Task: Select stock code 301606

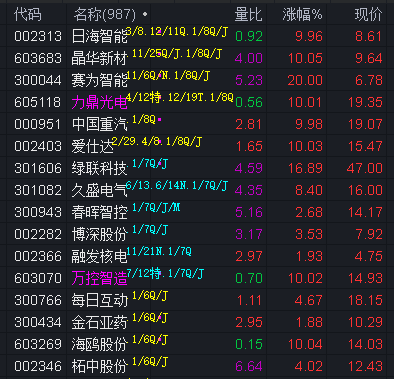Action: coord(38,168)
